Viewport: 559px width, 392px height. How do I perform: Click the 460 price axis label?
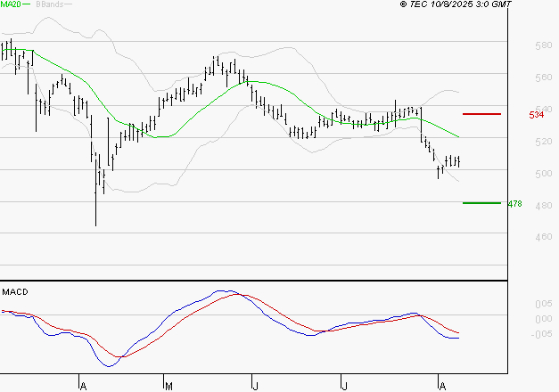click(x=544, y=237)
